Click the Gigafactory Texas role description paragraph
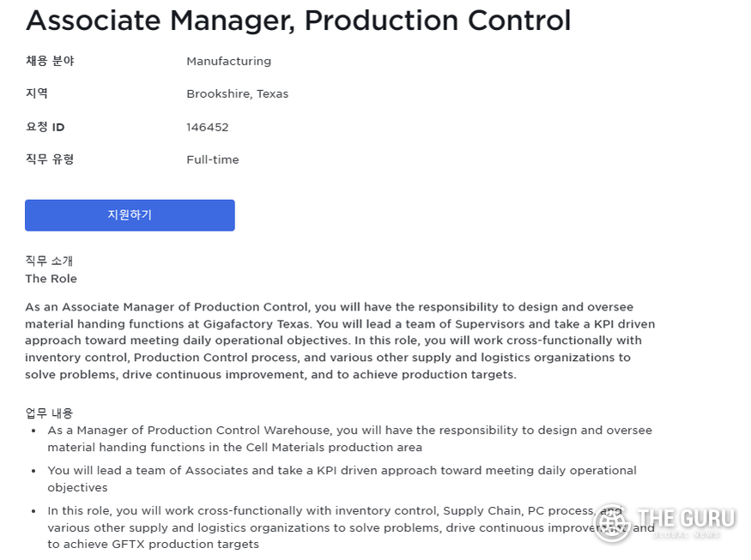This screenshot has width=751, height=560. tap(340, 340)
